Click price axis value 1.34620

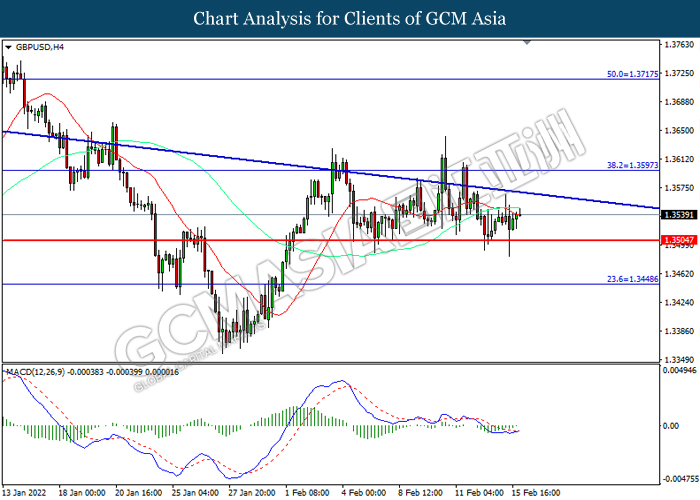pos(679,274)
